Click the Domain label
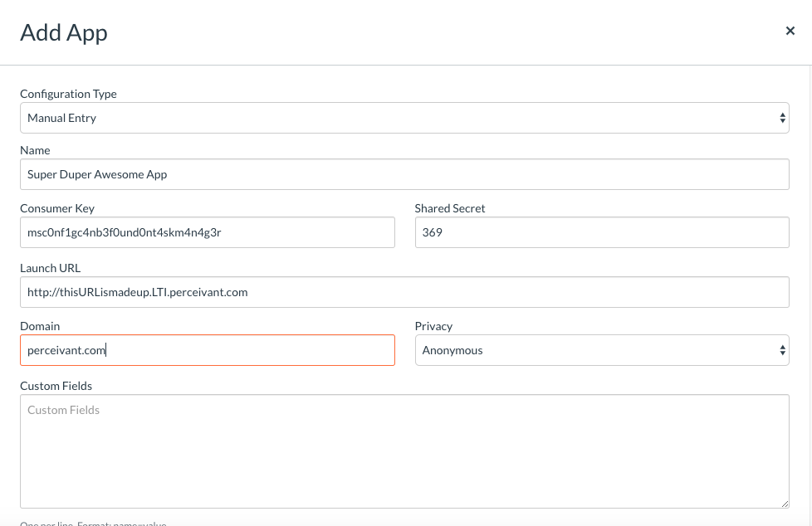The image size is (812, 526). [40, 326]
